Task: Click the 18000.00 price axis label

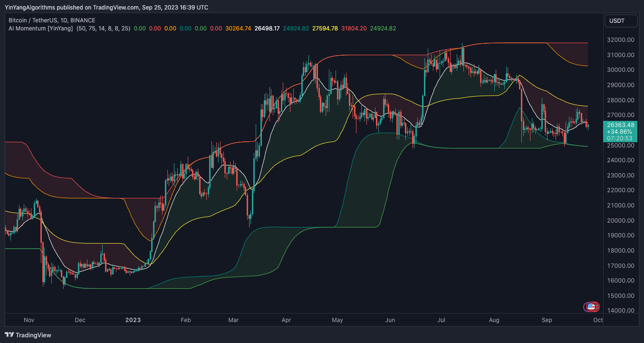Action: coord(621,251)
